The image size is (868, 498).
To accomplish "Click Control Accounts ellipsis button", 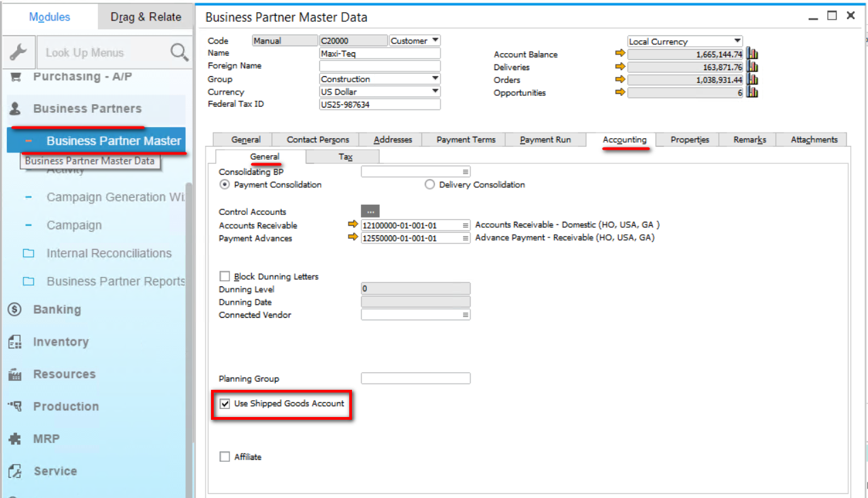I will click(x=370, y=212).
